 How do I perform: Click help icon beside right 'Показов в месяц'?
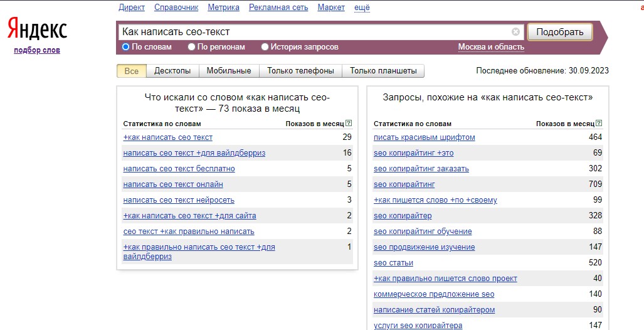tap(599, 124)
